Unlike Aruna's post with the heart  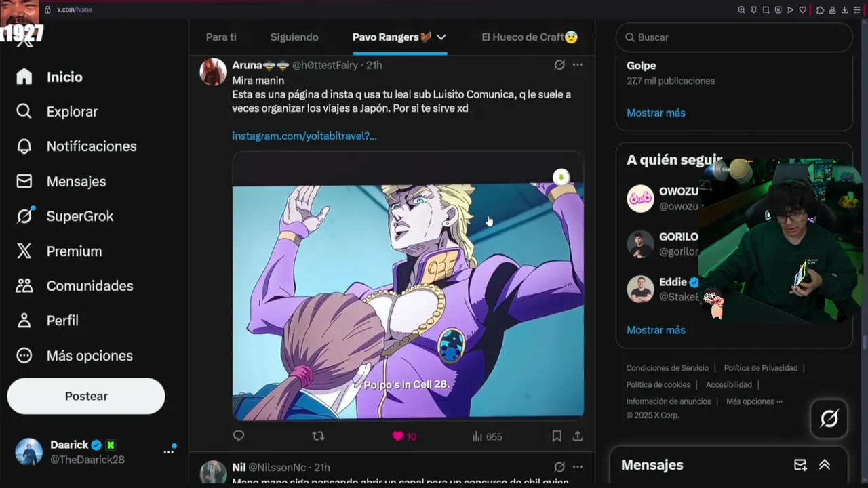[398, 436]
